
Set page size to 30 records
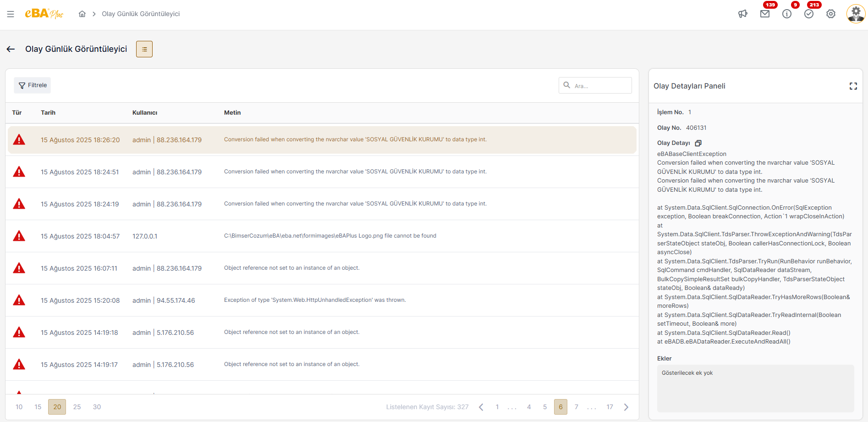pyautogui.click(x=97, y=407)
